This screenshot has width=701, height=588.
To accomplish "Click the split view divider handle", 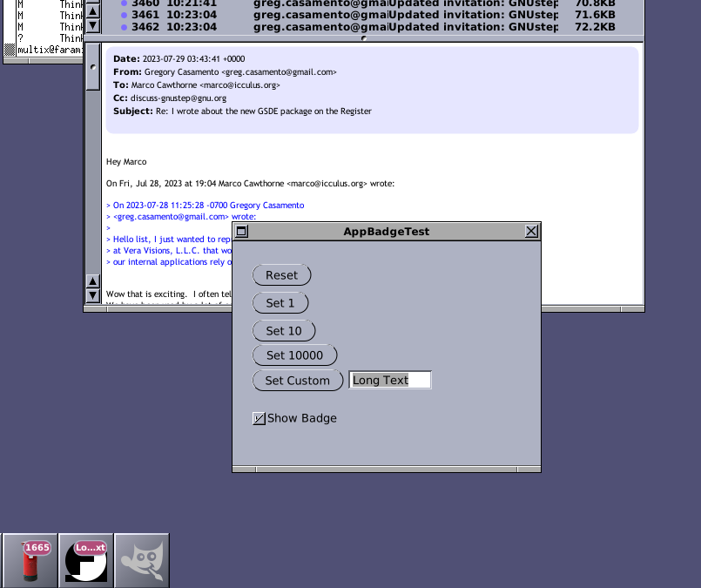I will pos(363,38).
